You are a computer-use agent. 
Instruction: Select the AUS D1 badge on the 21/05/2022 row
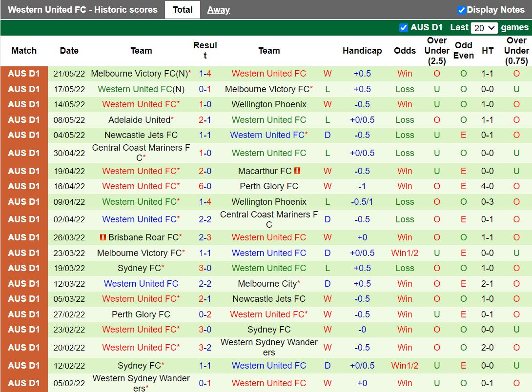pyautogui.click(x=24, y=74)
